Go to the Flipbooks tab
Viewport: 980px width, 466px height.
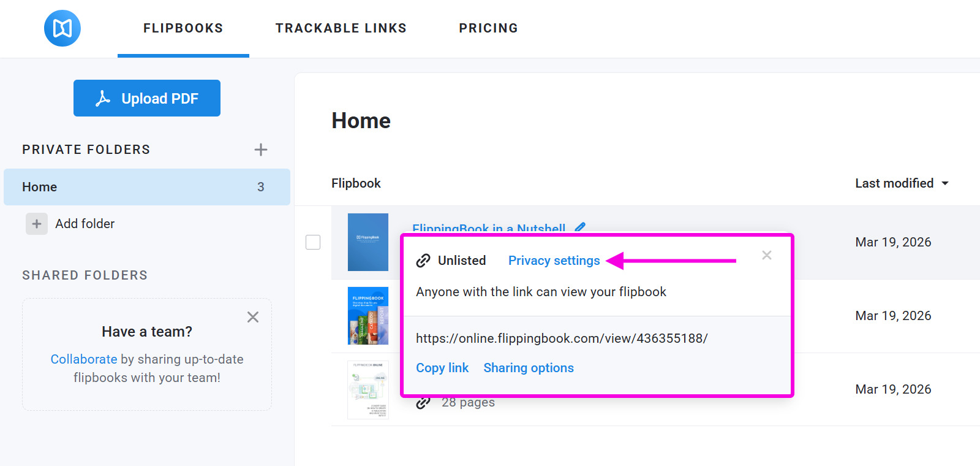183,28
